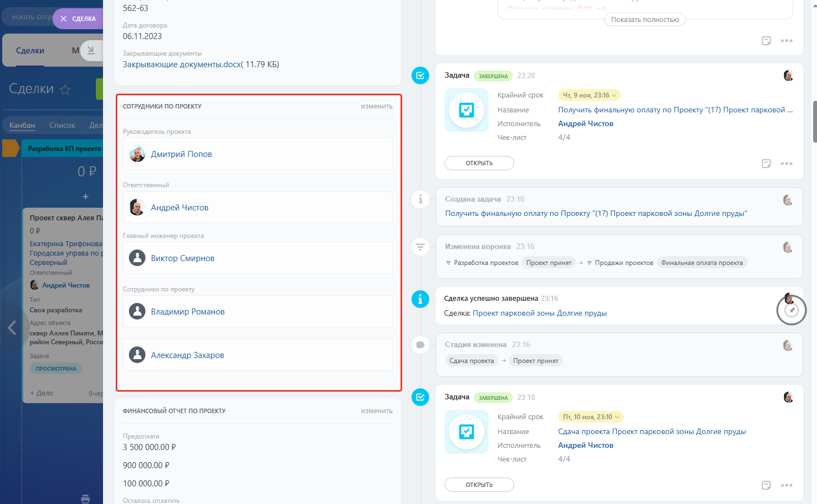817x504 pixels.
Task: Click the collapse arrow icon beside Сделки tab
Action: pyautogui.click(x=91, y=51)
